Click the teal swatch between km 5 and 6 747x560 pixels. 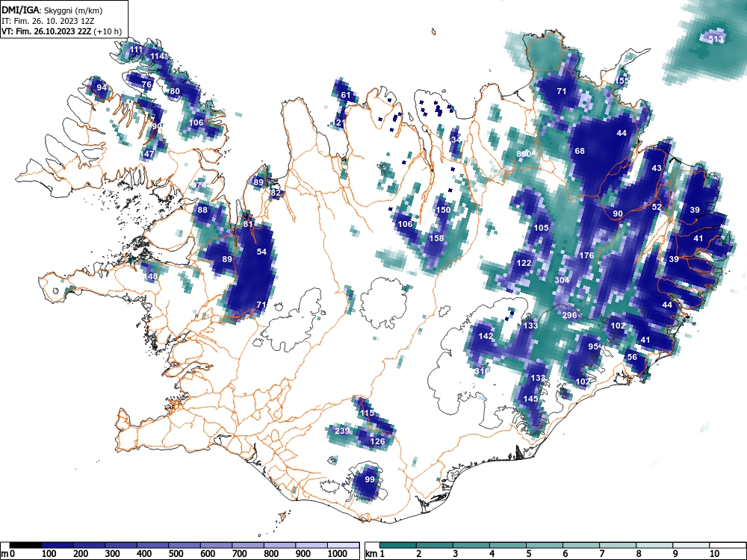point(545,545)
